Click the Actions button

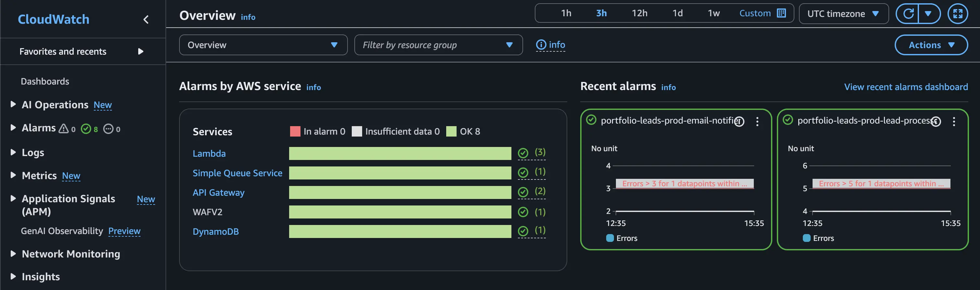pos(931,45)
